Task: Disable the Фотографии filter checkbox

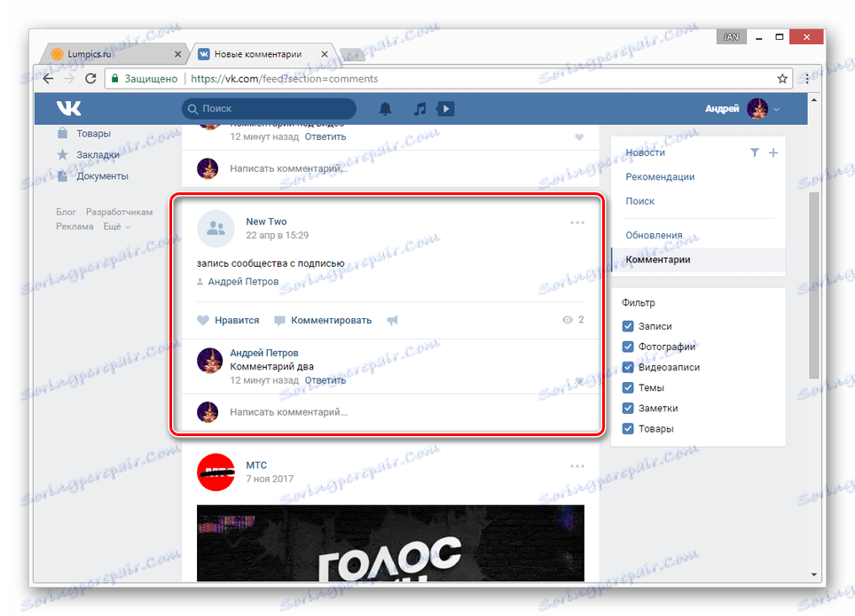Action: point(629,347)
